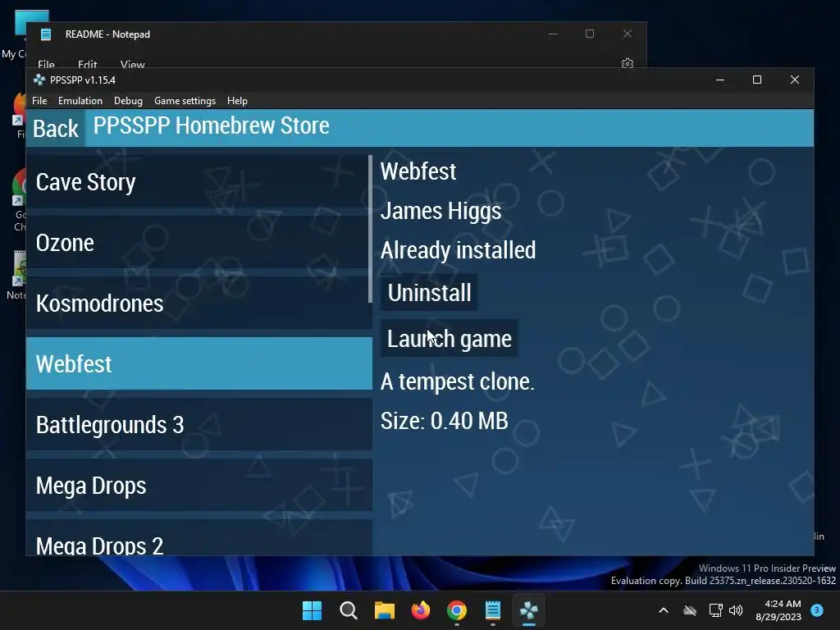
Task: Maximize the README Notepad window
Action: click(590, 34)
